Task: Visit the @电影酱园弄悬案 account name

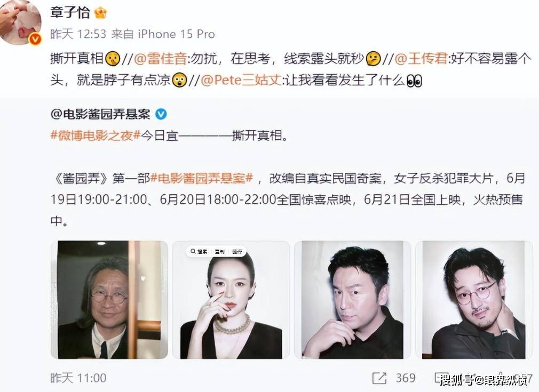Action: (x=100, y=114)
